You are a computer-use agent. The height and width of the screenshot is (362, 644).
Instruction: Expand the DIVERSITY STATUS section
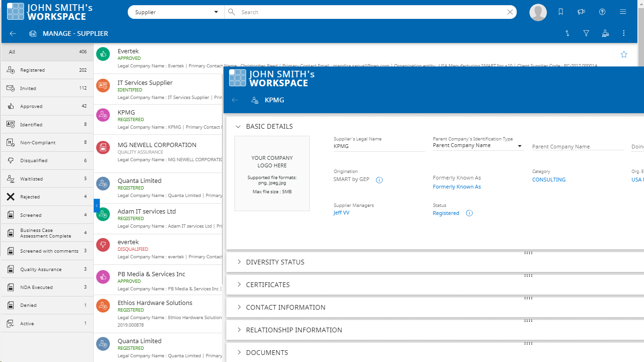click(x=239, y=262)
